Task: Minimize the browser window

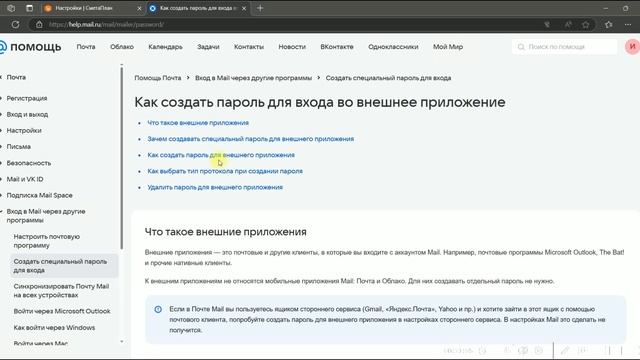Action: click(x=606, y=8)
